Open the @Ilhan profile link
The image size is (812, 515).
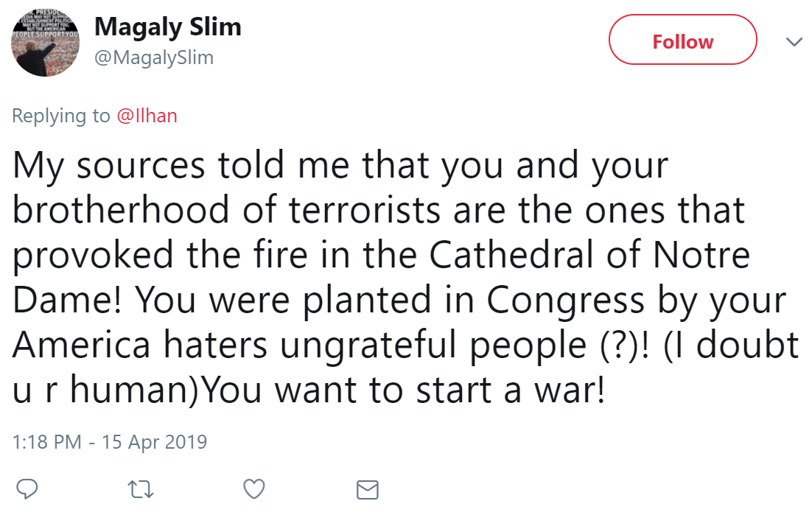[147, 116]
